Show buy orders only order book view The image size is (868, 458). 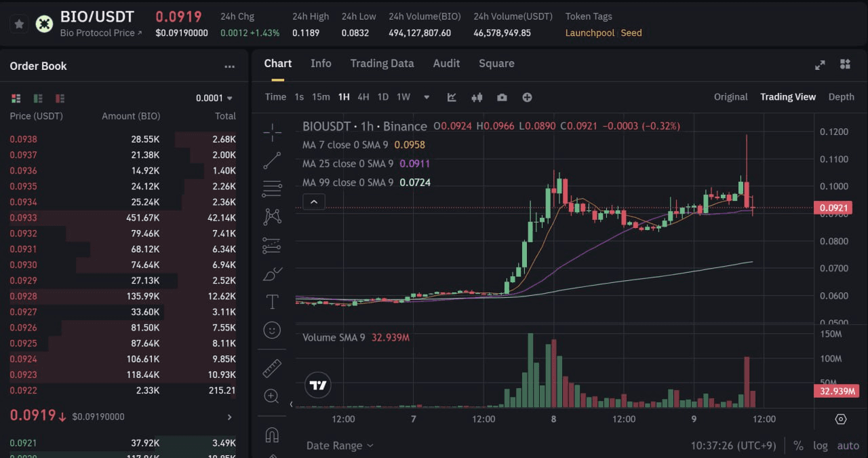coord(38,98)
